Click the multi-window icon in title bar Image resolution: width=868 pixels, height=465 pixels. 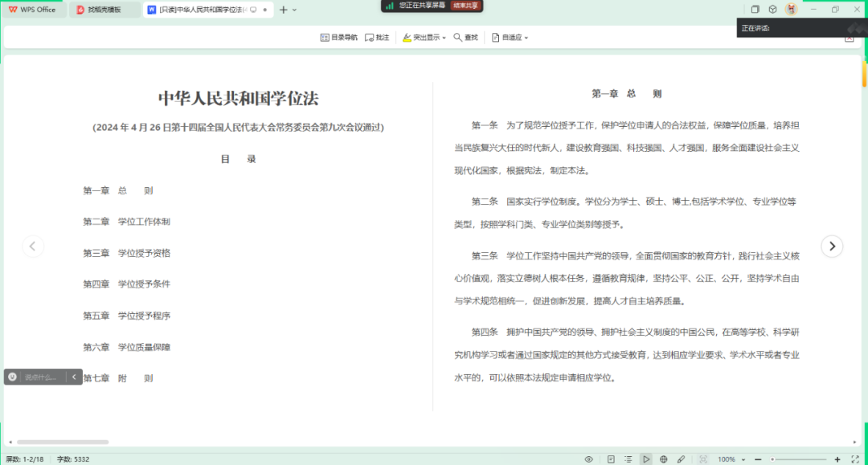(x=755, y=10)
